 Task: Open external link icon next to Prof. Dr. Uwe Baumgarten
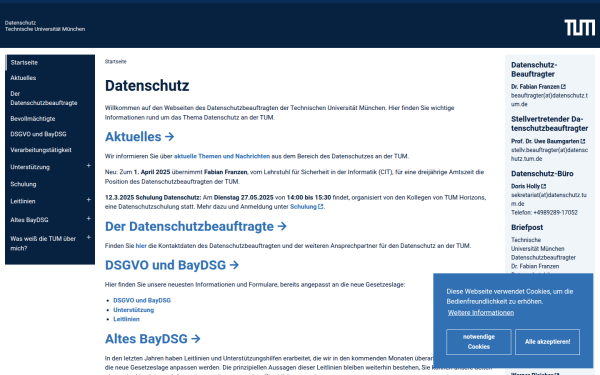[583, 141]
